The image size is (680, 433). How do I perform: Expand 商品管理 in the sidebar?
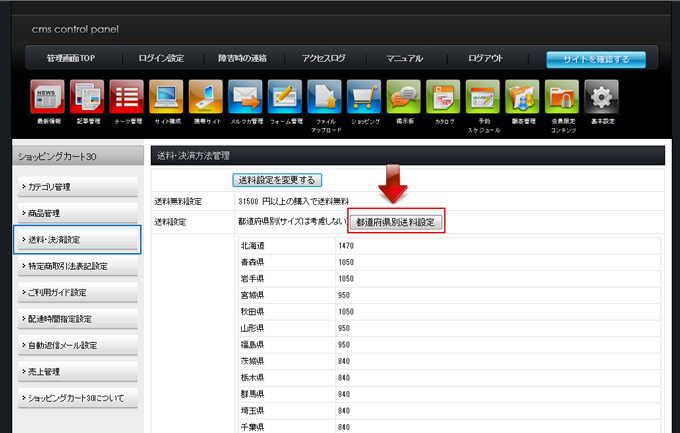[78, 213]
